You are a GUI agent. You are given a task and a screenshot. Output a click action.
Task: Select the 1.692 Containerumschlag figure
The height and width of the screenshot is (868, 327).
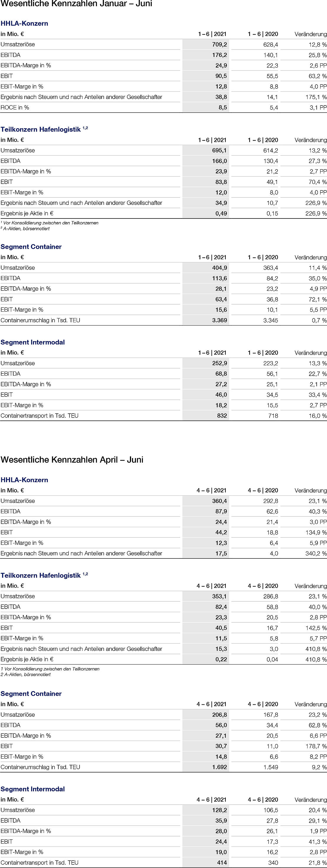219,767
